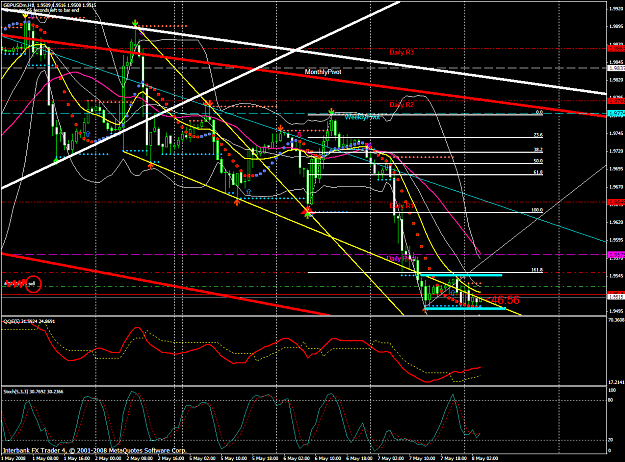Select the Fibonacci 50.0 level label
Screen dimensions: 625x462
tap(538, 161)
